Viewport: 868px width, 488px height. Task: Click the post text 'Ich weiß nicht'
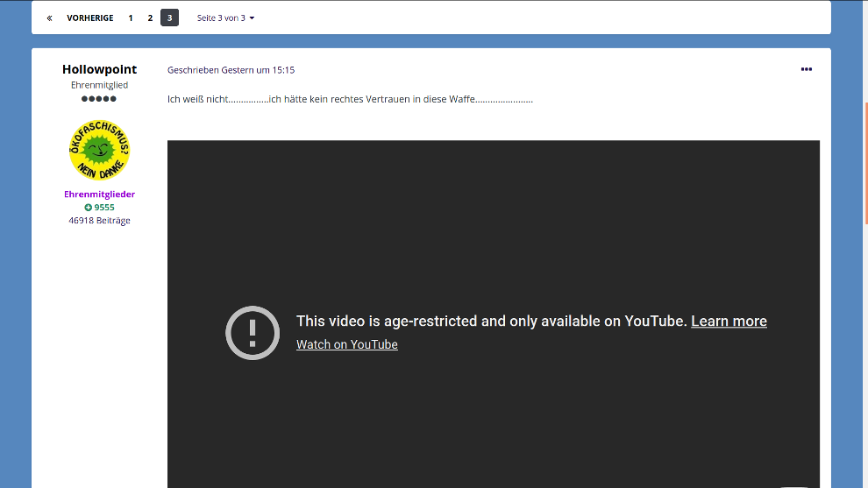click(197, 99)
